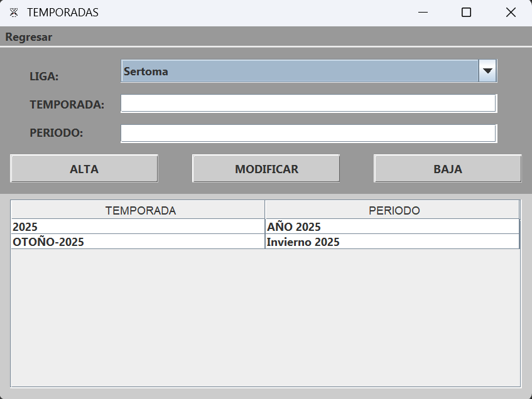Open the Regresar menu
The height and width of the screenshot is (399, 532).
pyautogui.click(x=29, y=37)
